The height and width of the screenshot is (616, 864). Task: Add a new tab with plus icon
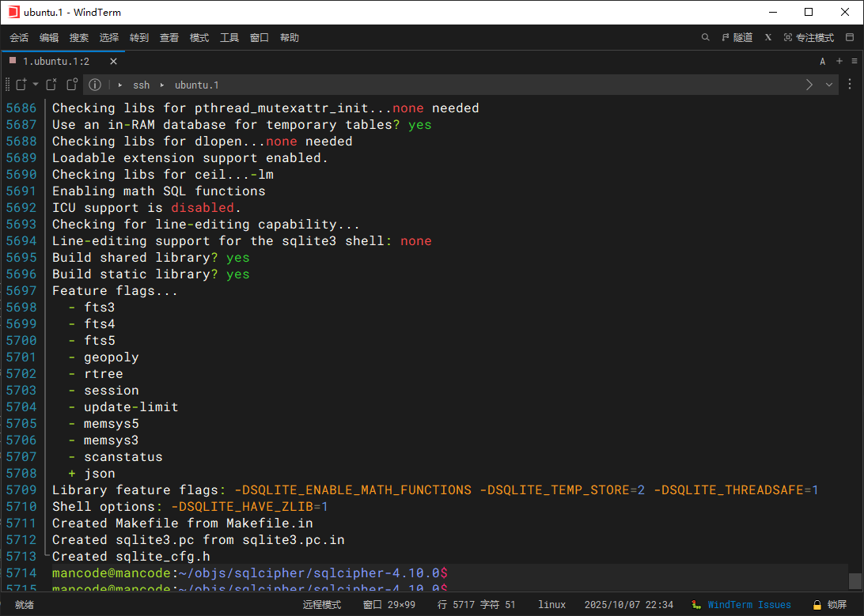(839, 61)
